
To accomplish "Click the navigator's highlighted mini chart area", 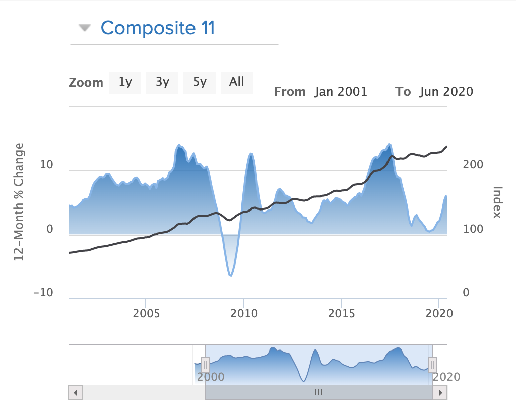I will [318, 364].
